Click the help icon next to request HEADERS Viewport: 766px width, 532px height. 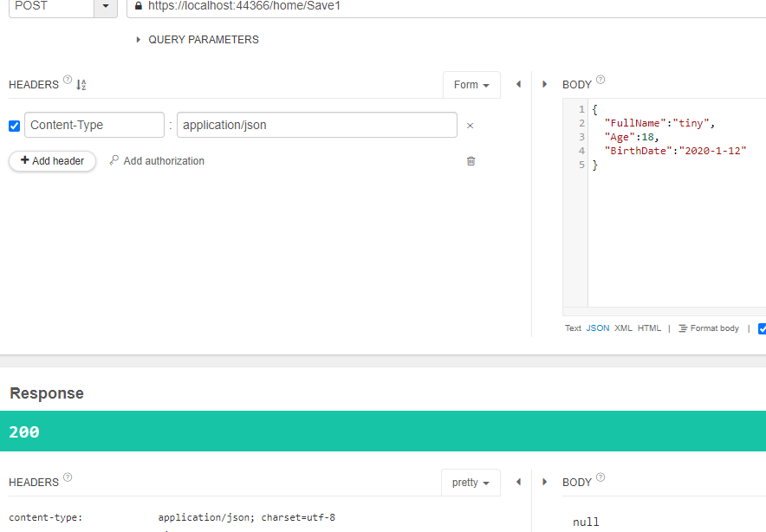[68, 80]
